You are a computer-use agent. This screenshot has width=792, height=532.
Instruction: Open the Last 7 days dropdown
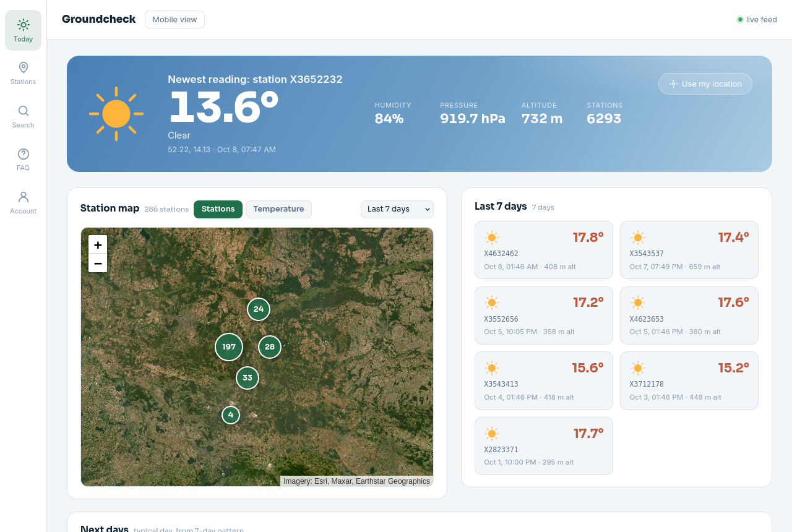click(x=397, y=209)
